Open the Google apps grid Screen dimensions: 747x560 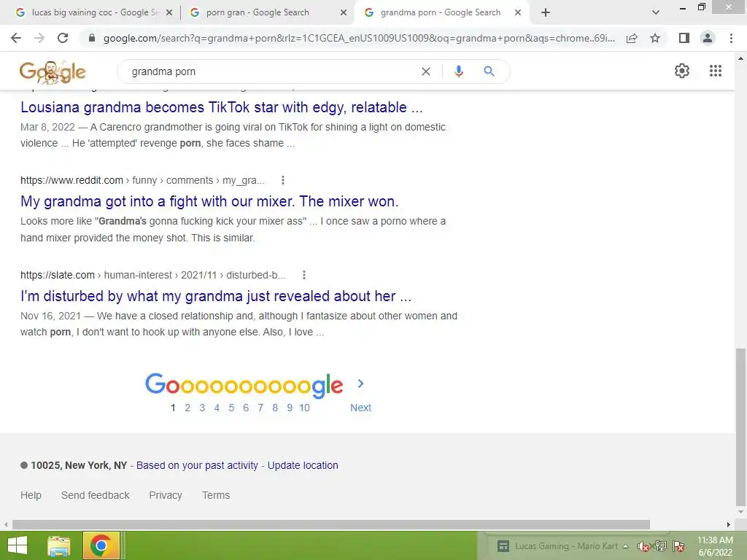tap(715, 71)
